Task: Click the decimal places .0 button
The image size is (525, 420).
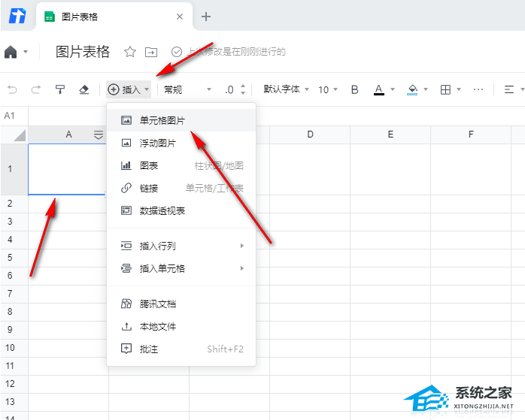Action: click(x=229, y=89)
